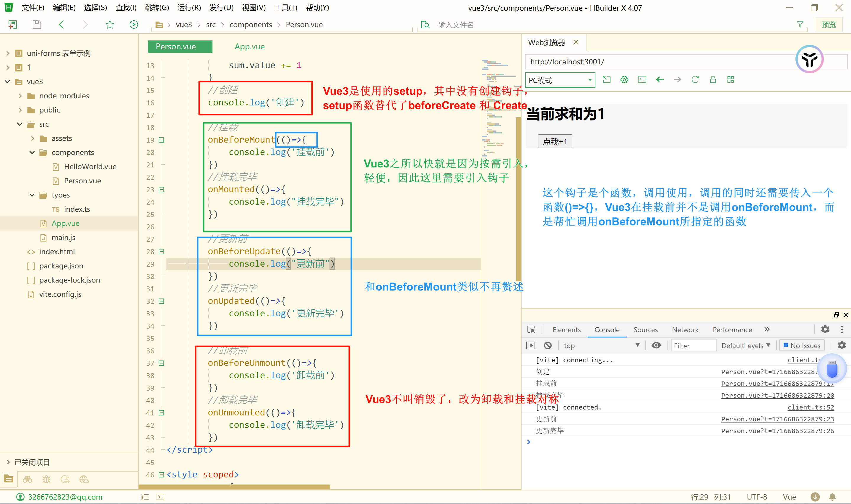
Task: Refresh the web browser preview
Action: 695,79
